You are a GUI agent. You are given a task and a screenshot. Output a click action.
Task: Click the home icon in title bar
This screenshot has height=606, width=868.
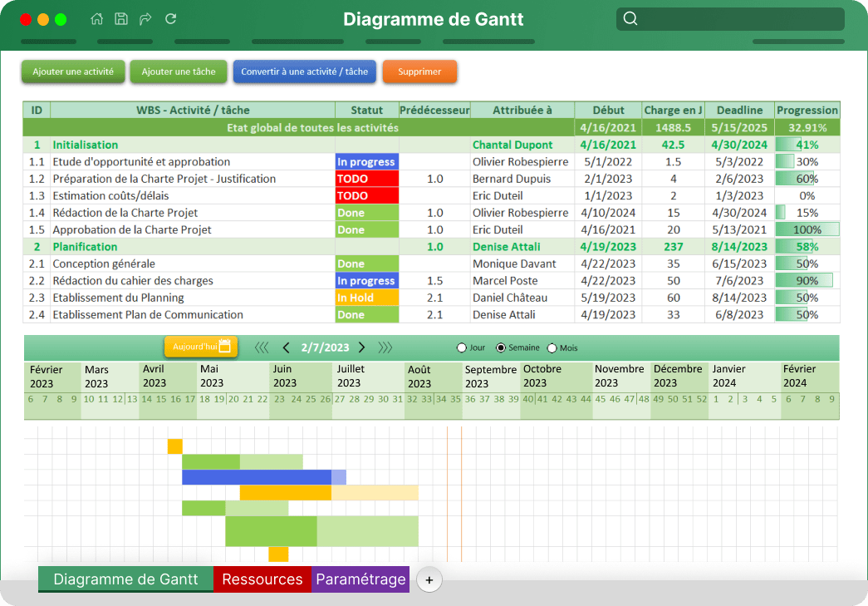[x=96, y=19]
